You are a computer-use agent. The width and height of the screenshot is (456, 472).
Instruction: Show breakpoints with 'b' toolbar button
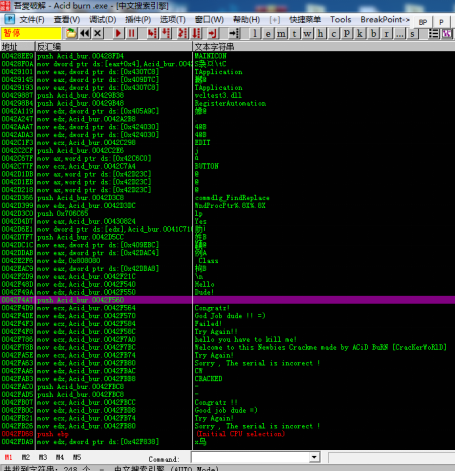(374, 34)
